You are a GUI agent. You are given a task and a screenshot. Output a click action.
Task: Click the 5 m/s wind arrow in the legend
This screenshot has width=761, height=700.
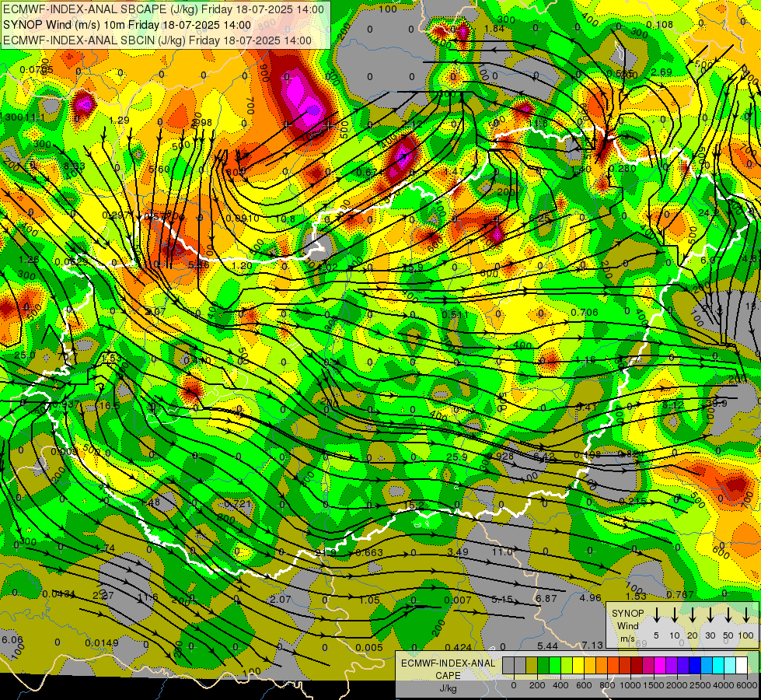pyautogui.click(x=656, y=615)
